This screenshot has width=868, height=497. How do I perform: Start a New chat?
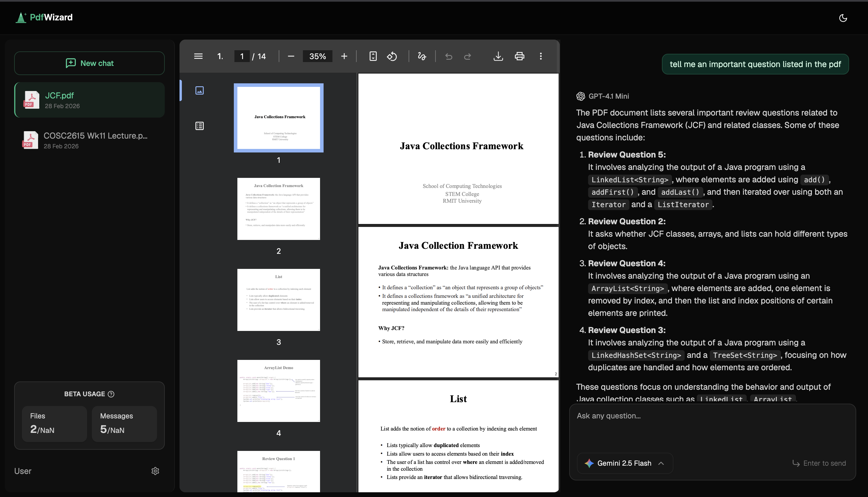89,63
